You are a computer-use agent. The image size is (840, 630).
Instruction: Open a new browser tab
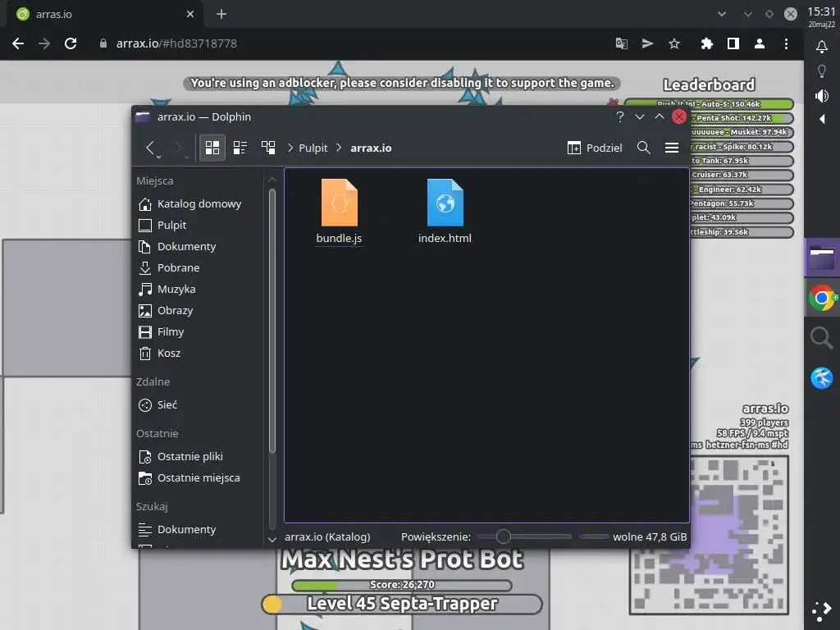(221, 15)
